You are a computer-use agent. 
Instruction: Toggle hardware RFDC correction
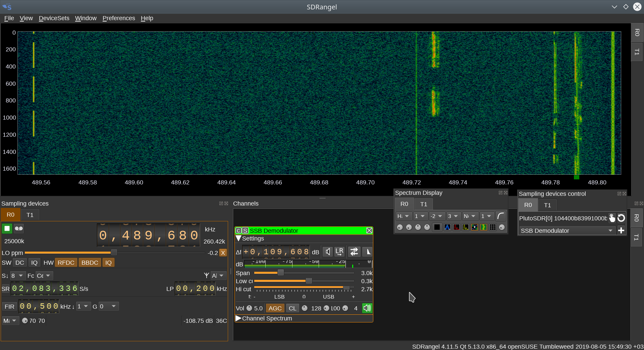tap(66, 263)
